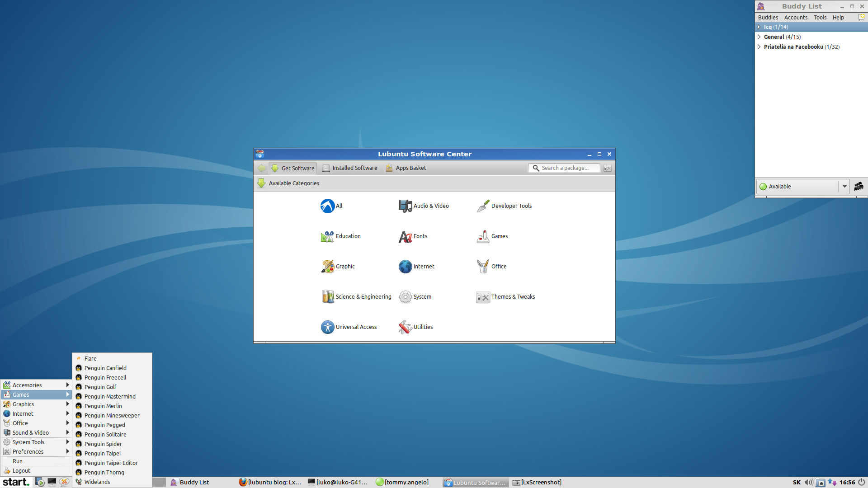Click the start menu button

(x=16, y=482)
